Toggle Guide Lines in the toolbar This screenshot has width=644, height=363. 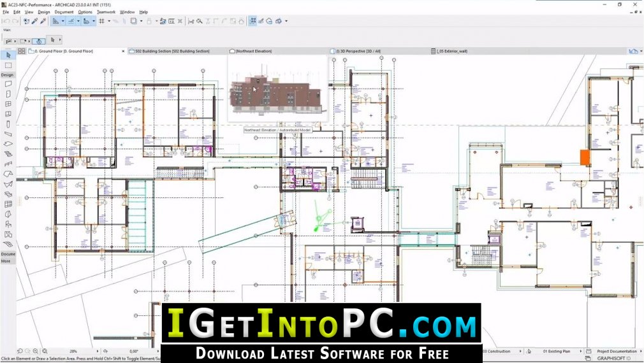point(55,21)
